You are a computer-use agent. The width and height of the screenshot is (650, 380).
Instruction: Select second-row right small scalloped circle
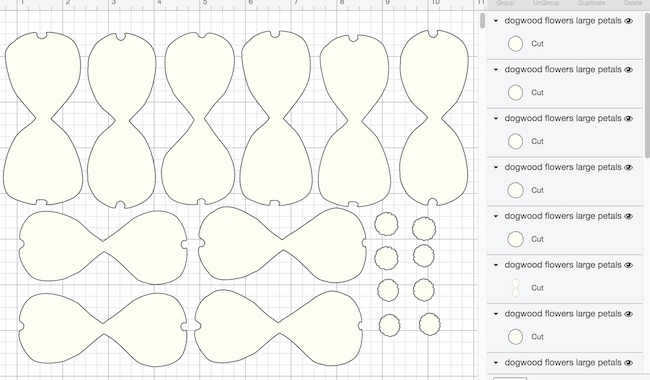(x=424, y=255)
